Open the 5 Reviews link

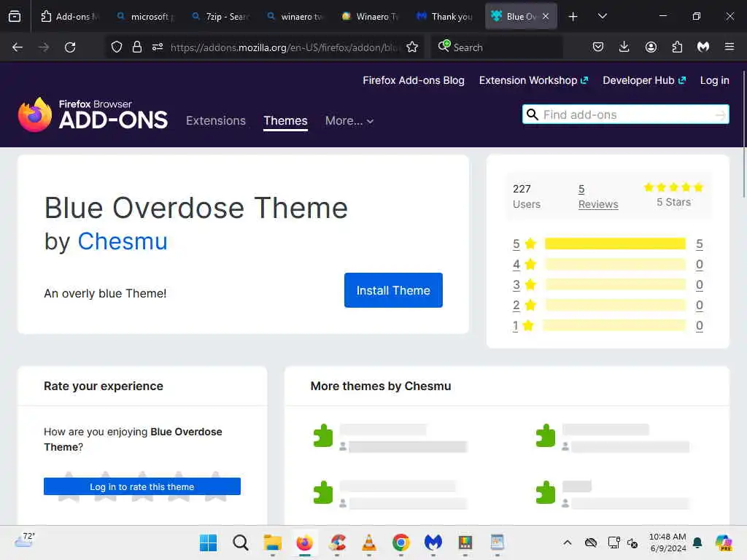click(x=598, y=197)
